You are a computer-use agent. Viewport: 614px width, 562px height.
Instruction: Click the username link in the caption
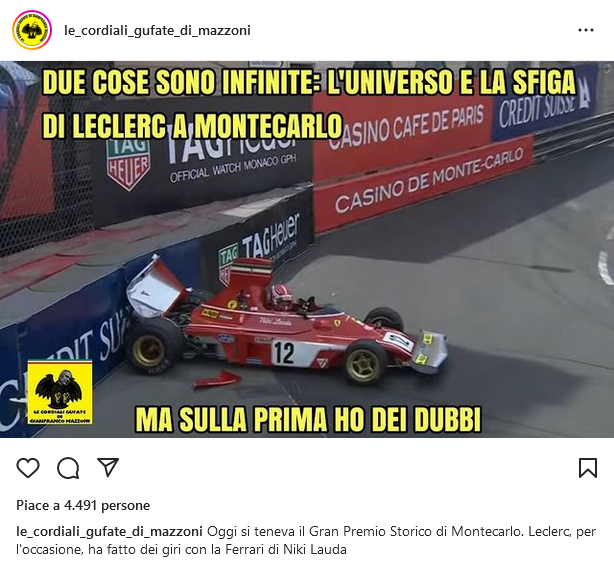click(109, 531)
